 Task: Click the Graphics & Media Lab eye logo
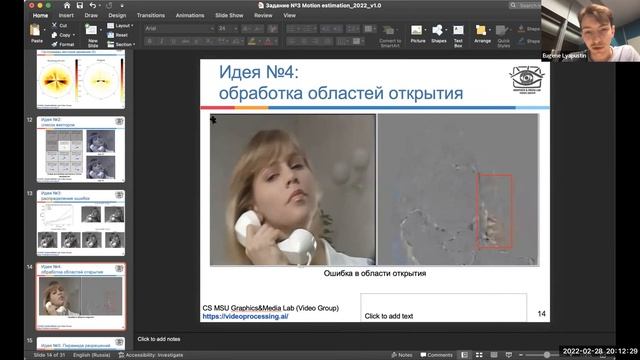point(527,80)
